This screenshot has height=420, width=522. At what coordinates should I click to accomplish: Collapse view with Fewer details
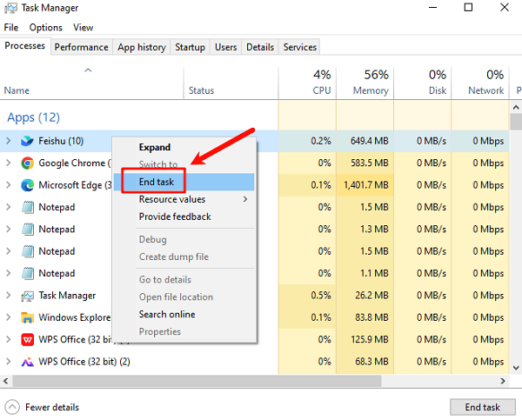click(43, 407)
